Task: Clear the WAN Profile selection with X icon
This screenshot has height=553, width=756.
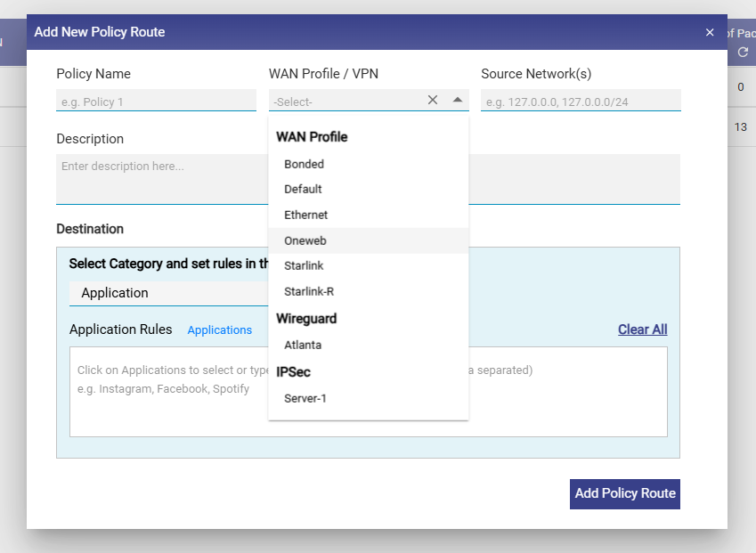Action: [433, 101]
